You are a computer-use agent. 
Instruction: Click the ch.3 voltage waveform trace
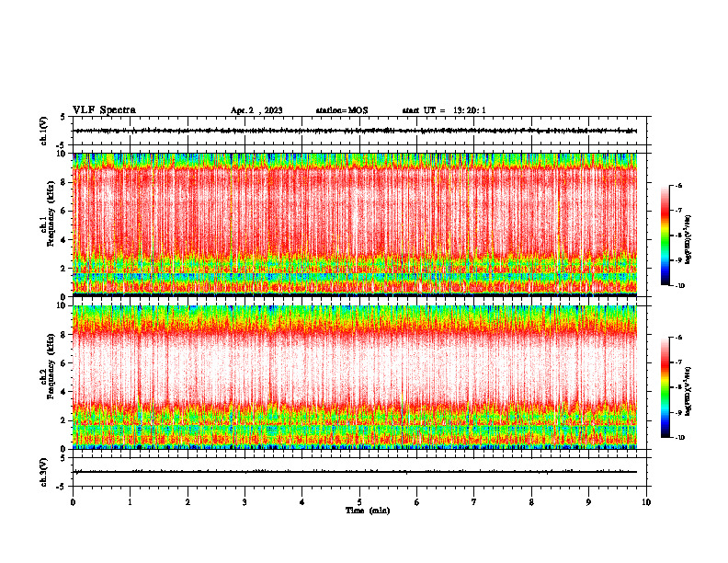point(355,472)
